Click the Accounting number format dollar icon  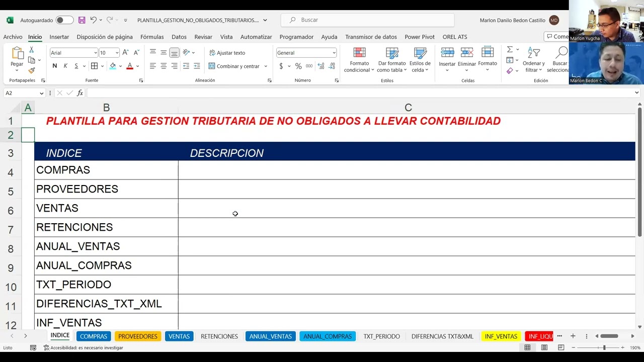[x=281, y=66]
